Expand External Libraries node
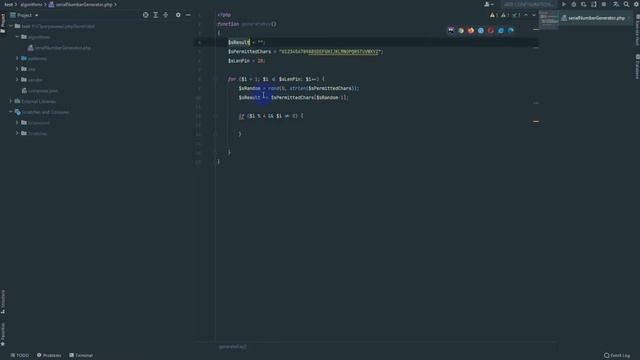Screen dimensions: 640x360 (x=11, y=101)
